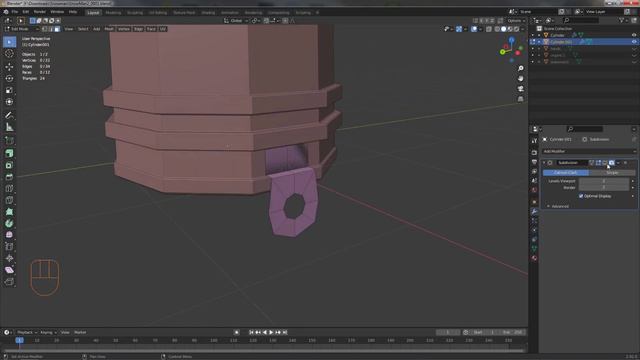Select the Measure tool
This screenshot has height=360, width=640.
(9, 127)
